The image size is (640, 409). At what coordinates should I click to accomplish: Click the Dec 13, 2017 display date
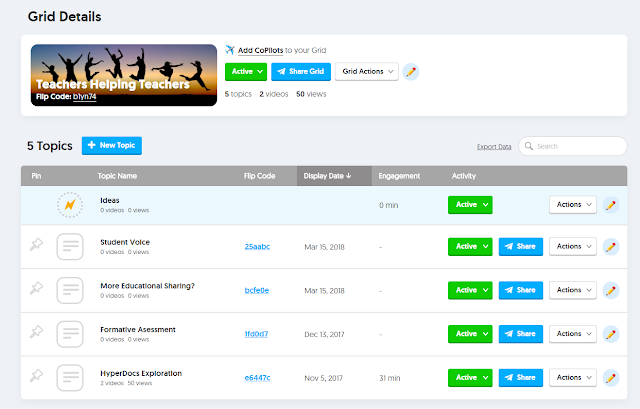[324, 334]
